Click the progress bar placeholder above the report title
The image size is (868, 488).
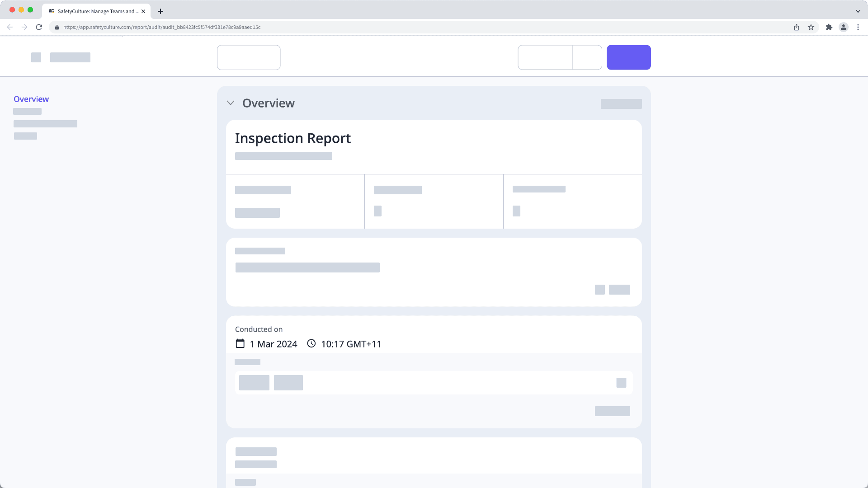[621, 103]
